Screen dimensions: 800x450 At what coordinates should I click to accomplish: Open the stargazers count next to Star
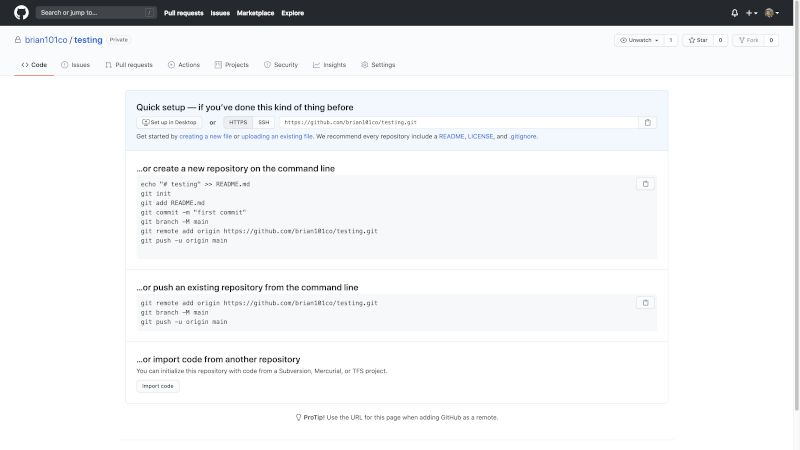(720, 40)
